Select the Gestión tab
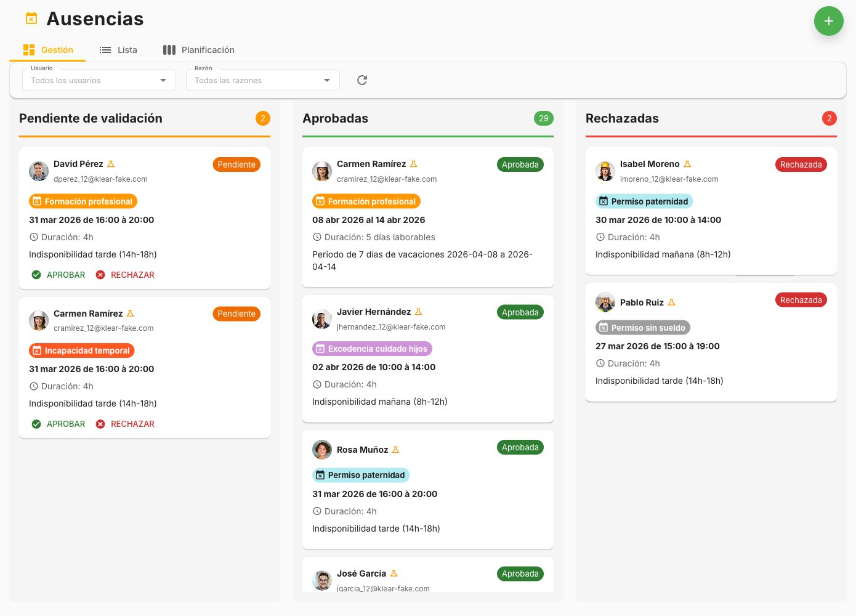The image size is (856, 616). point(48,50)
